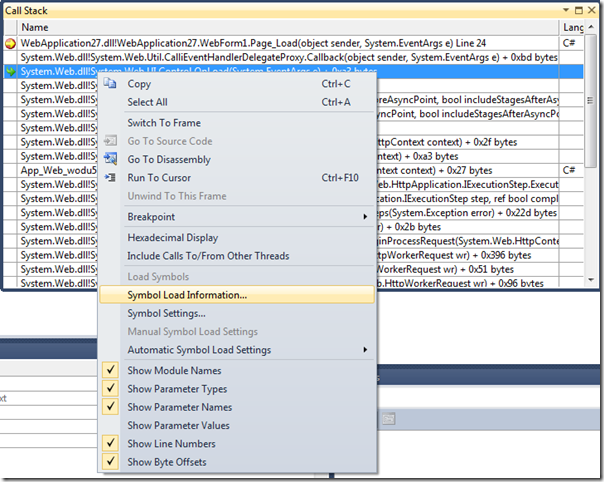Click the Copy icon in context menu
Viewport: 604px width, 482px height.
[110, 83]
